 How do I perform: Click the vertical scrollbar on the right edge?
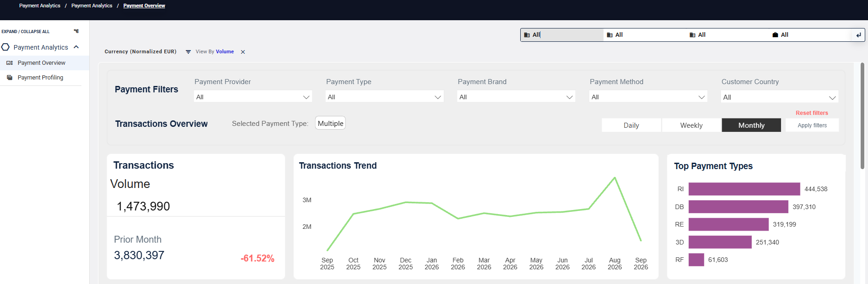(862, 116)
